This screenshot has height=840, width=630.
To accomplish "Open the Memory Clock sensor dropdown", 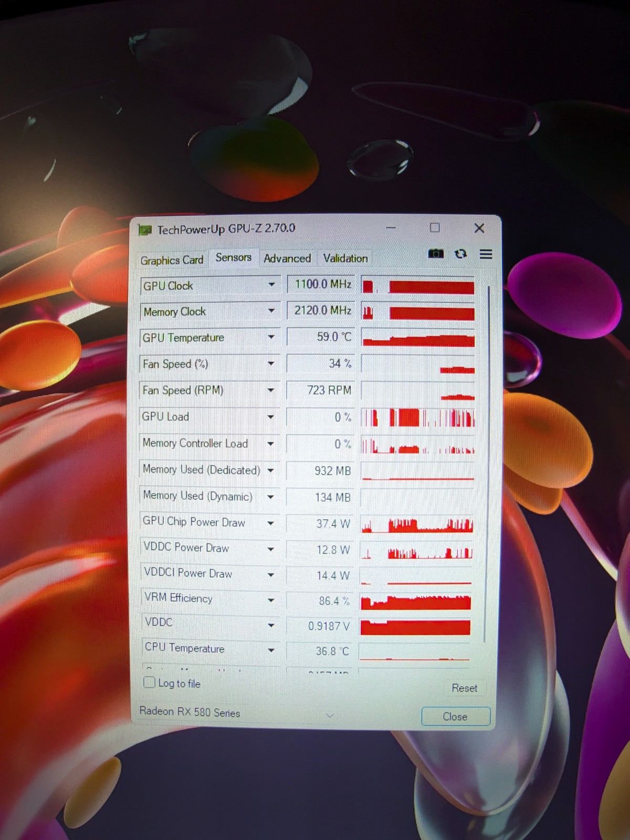I will coord(271,311).
